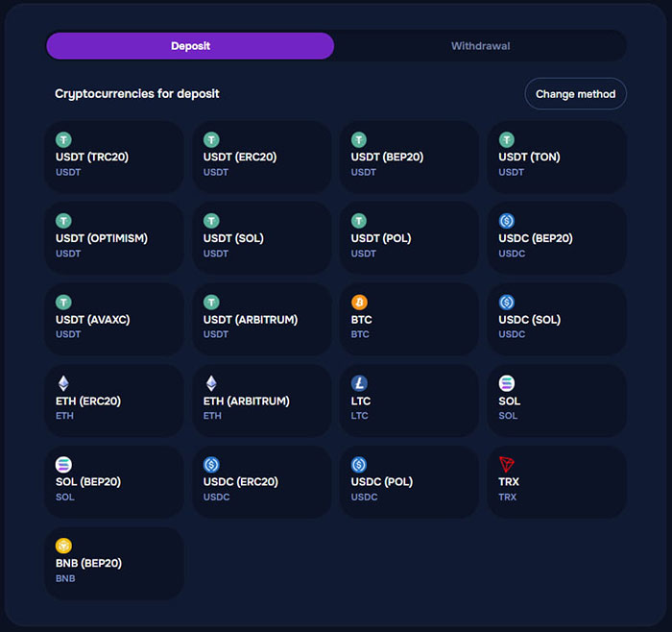Click the USDC coin icon on USDC (BEP20)
The height and width of the screenshot is (632, 672).
(x=507, y=221)
